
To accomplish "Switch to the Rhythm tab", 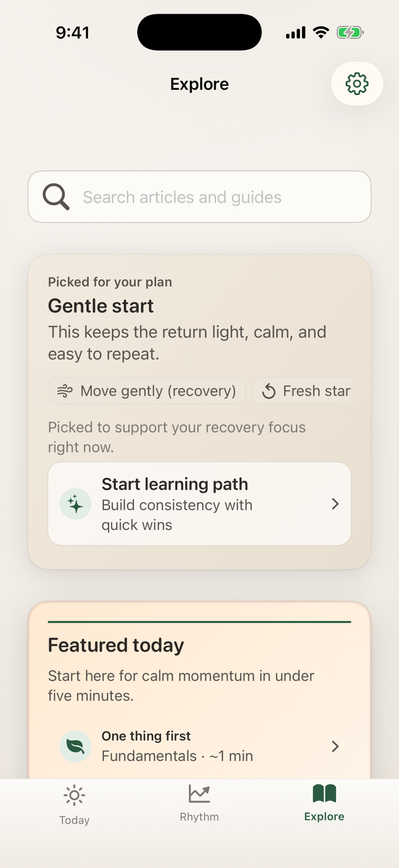I will 199,804.
